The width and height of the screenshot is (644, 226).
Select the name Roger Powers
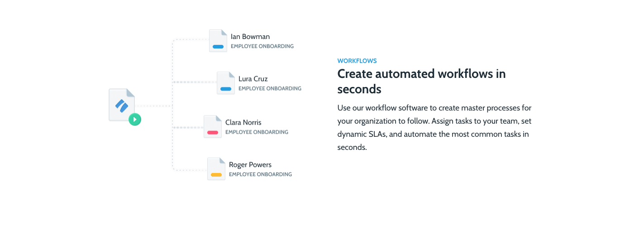pos(250,165)
